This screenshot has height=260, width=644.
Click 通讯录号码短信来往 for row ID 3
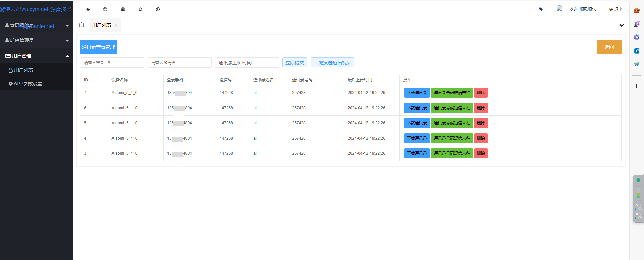click(452, 153)
